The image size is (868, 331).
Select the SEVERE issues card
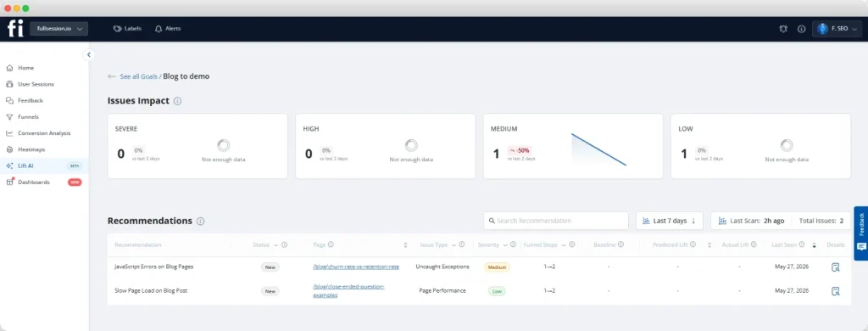pos(198,146)
